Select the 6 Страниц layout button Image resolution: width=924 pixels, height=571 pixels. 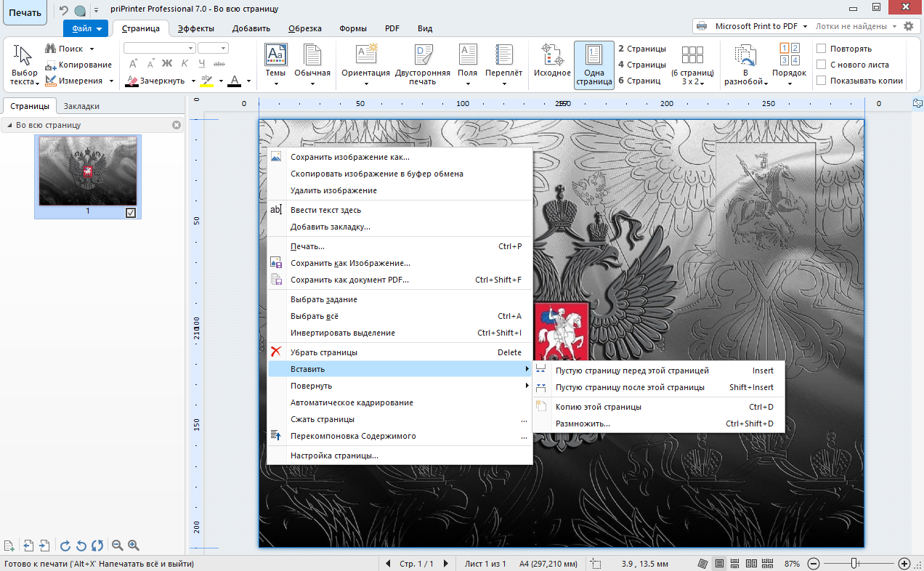click(640, 81)
